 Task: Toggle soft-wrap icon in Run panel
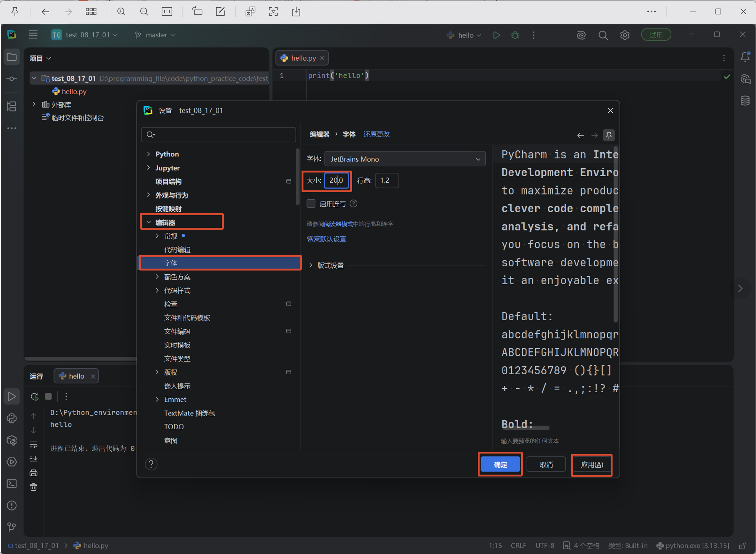[34, 444]
